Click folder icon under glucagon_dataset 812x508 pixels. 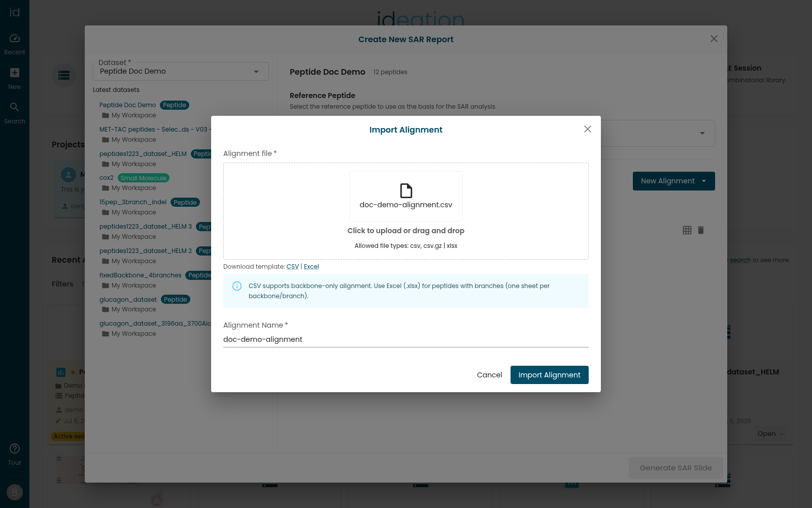pyautogui.click(x=106, y=309)
